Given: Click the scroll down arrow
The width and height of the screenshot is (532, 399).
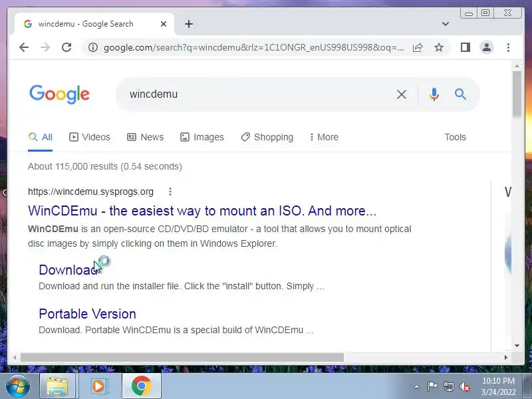Looking at the screenshot, I should 517,346.
